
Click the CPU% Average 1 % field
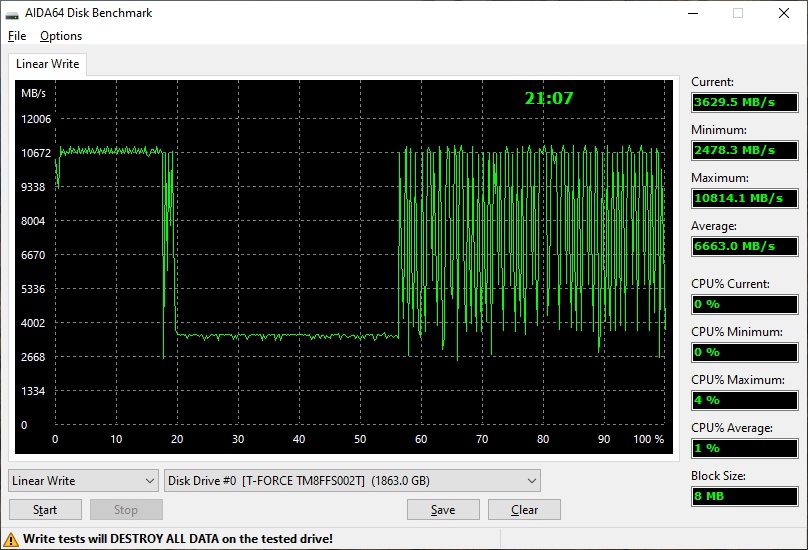click(x=745, y=448)
